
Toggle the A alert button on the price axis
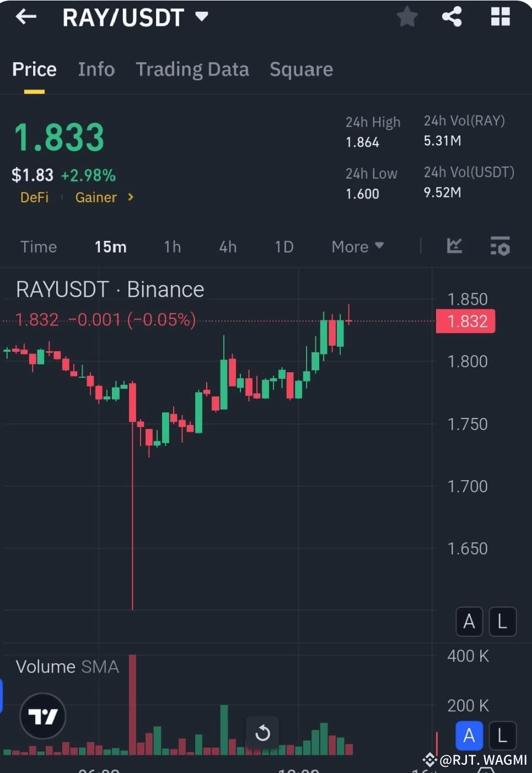(469, 621)
